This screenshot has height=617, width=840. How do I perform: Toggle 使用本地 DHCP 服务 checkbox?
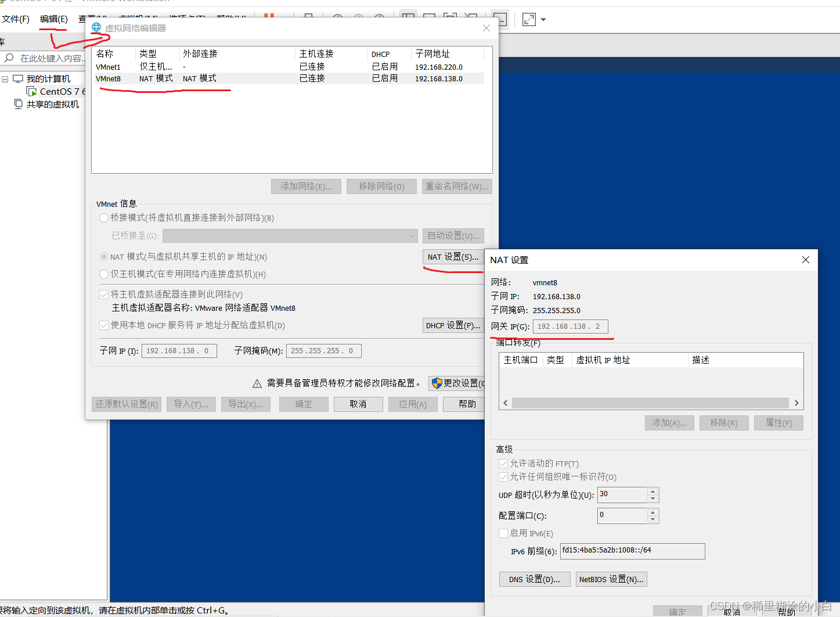(104, 325)
